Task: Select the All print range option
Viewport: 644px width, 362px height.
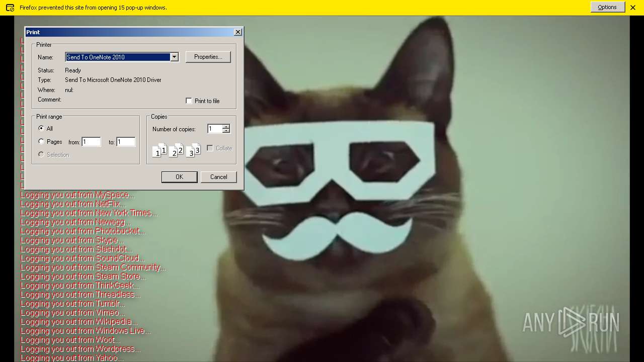Action: tap(41, 128)
